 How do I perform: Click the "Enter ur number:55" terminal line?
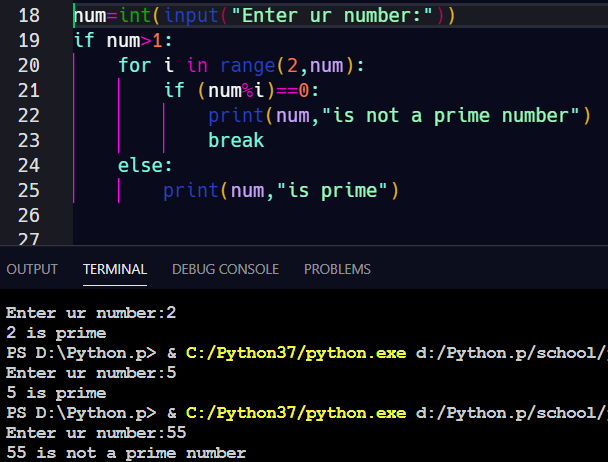(x=95, y=432)
